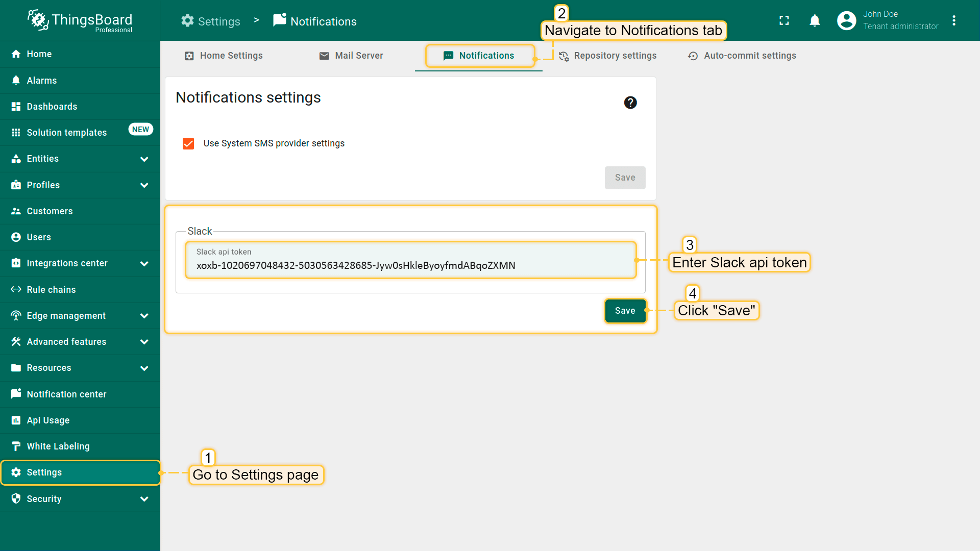This screenshot has height=551, width=980.
Task: Expand the Entities menu chevron
Action: point(144,159)
